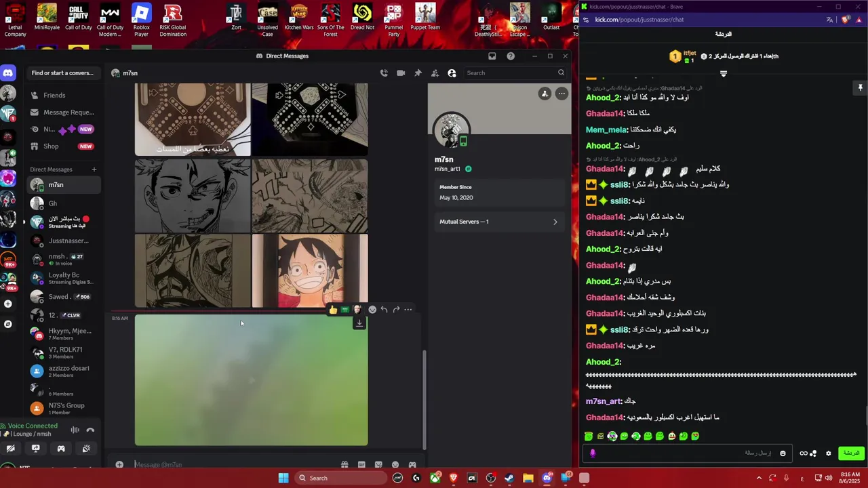Open the Windows Start menu

pyautogui.click(x=283, y=479)
